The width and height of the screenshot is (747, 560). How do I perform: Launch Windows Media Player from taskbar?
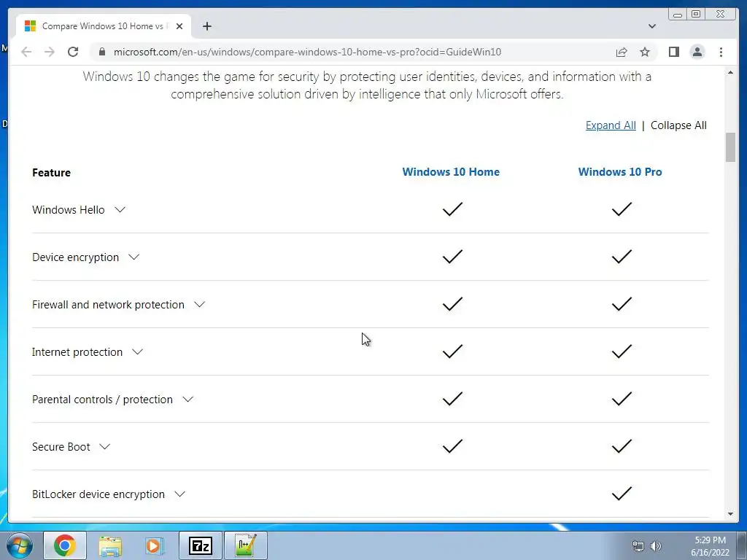(154, 545)
